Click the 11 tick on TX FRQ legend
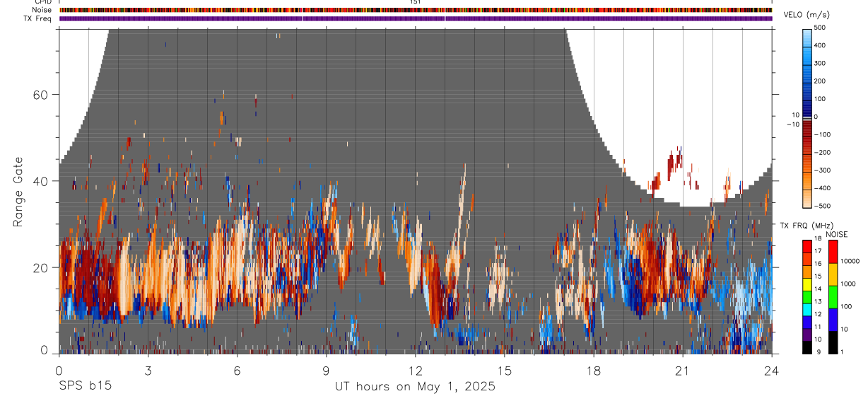This screenshot has width=868, height=401. pos(818,327)
